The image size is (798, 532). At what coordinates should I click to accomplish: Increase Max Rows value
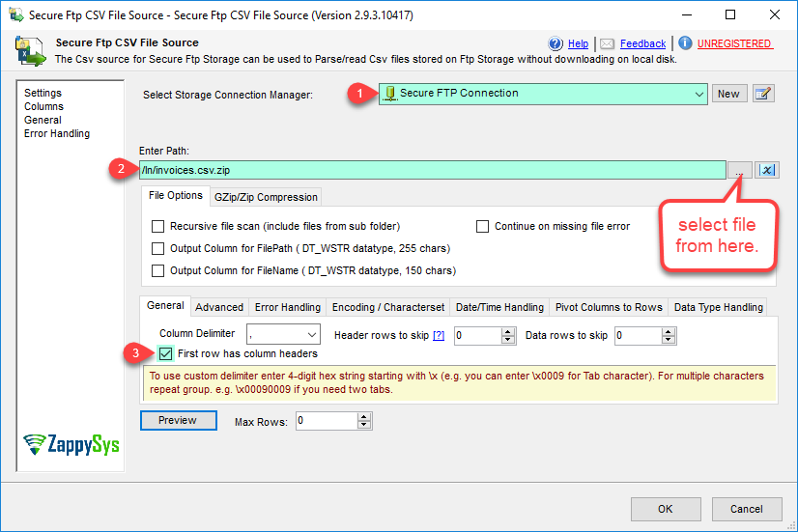pyautogui.click(x=363, y=416)
